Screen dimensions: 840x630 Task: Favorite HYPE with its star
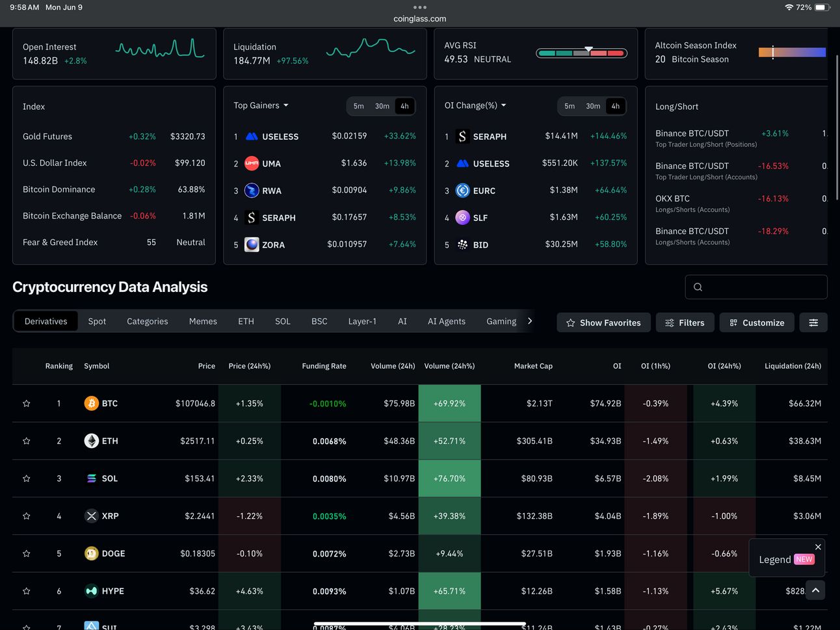pyautogui.click(x=27, y=591)
